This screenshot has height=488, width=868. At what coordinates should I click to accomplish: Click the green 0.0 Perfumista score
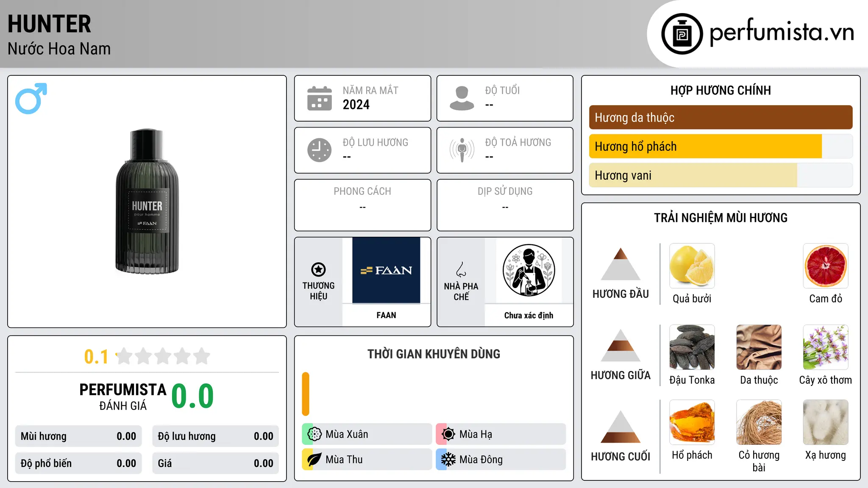(192, 396)
